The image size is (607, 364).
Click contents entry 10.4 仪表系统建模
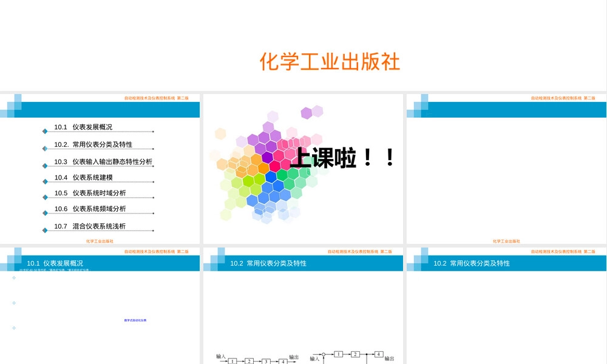pos(84,178)
